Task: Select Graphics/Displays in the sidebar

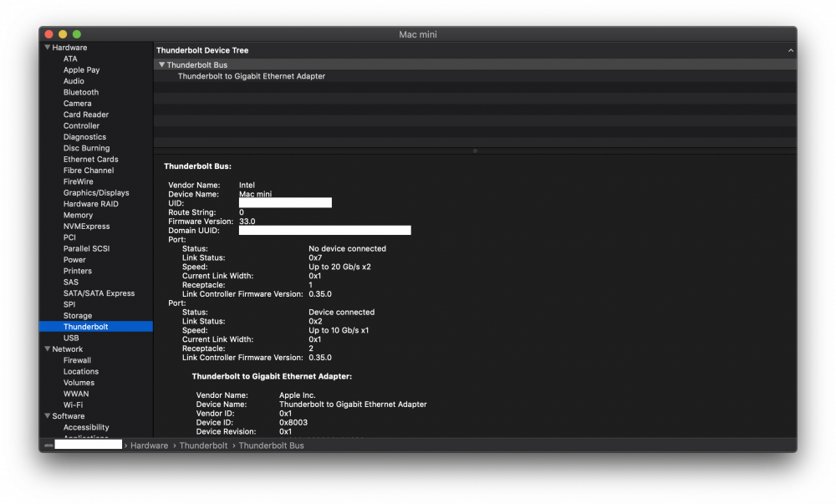Action: click(x=96, y=193)
